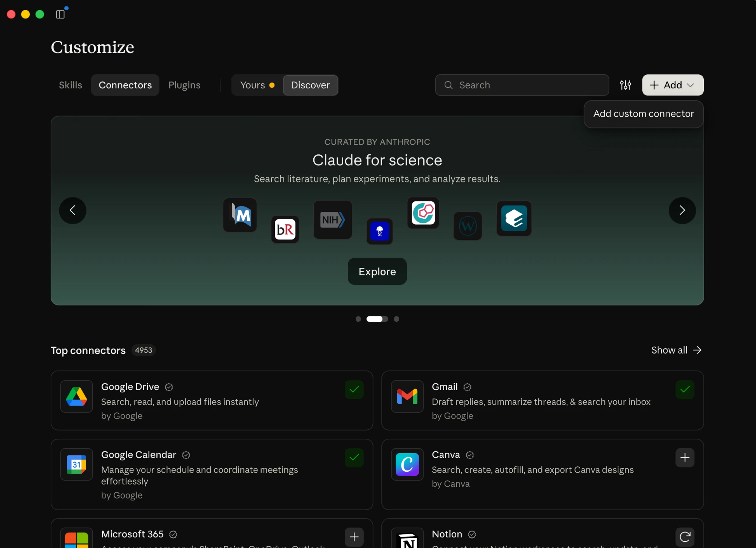Click the Google Calendar connector title

tap(139, 455)
